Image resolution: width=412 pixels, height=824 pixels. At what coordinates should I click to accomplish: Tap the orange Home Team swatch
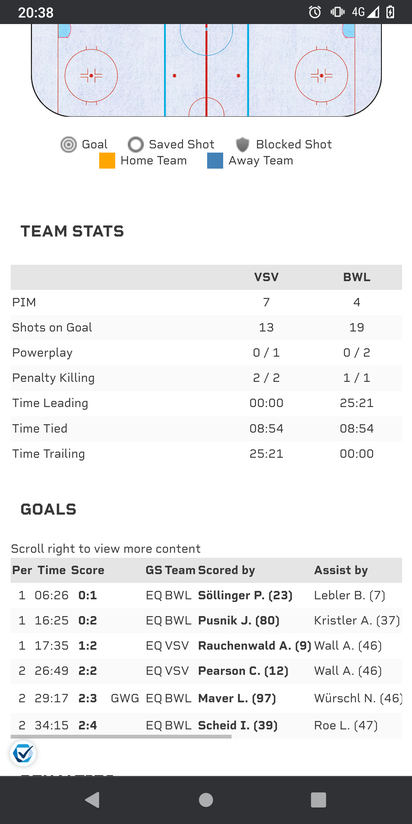(107, 161)
